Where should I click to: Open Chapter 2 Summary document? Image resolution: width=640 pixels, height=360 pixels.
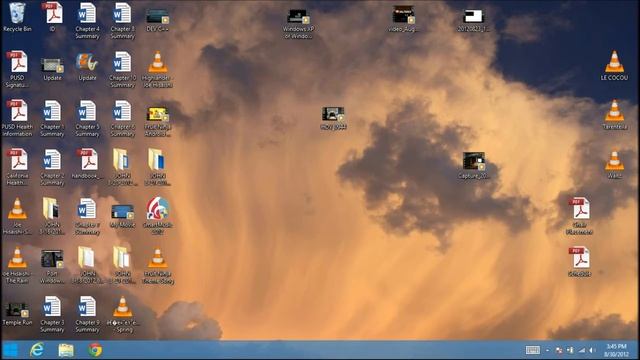point(52,167)
